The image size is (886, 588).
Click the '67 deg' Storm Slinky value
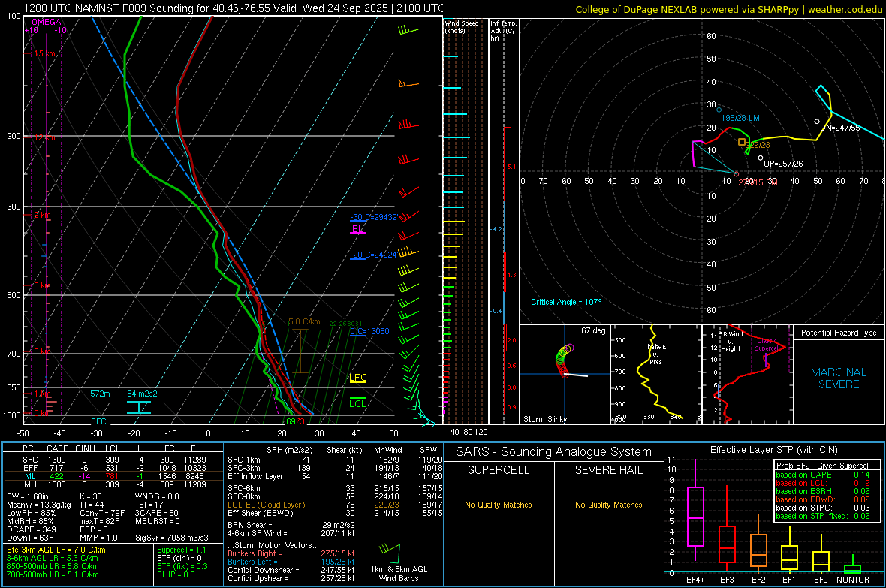tap(593, 330)
